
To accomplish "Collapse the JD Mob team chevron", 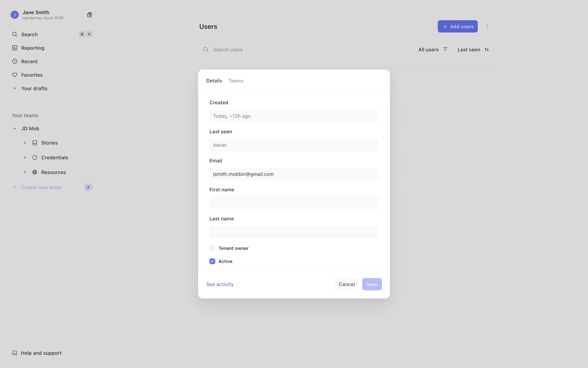I will (x=15, y=129).
